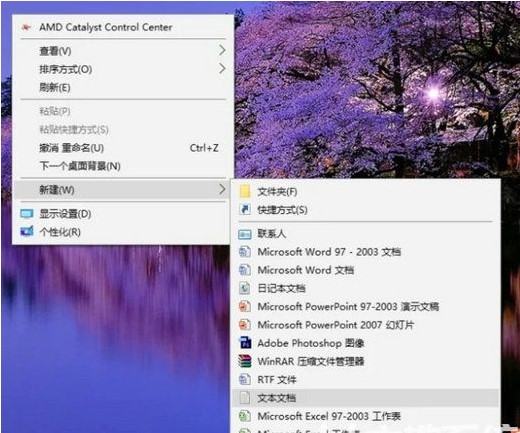The height and width of the screenshot is (433, 520).
Task: Create Microsoft Word 97 - 2003 文档
Action: point(365,252)
